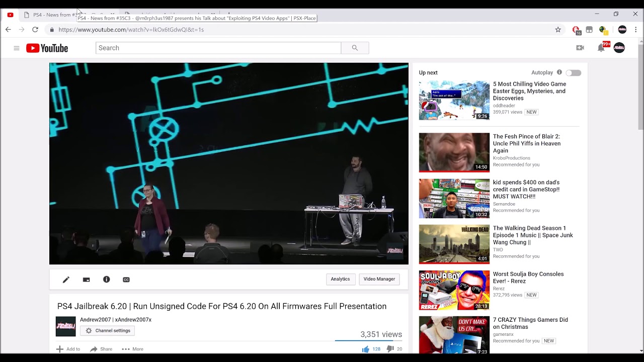Viewport: 644px width, 362px height.
Task: Open the notifications bell
Action: 601,48
